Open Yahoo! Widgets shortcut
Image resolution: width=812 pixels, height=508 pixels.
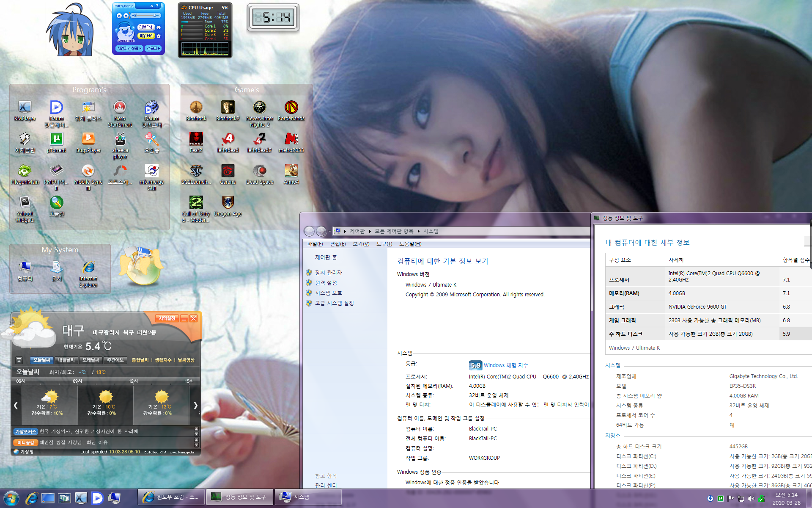[x=25, y=209]
